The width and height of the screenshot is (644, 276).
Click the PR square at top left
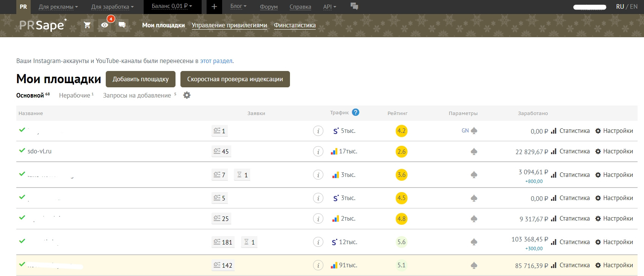(x=23, y=7)
